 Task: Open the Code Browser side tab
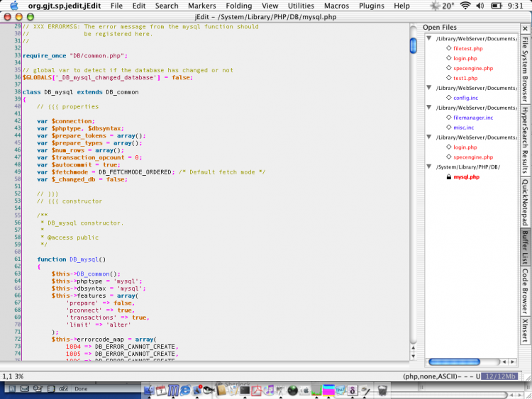point(525,291)
